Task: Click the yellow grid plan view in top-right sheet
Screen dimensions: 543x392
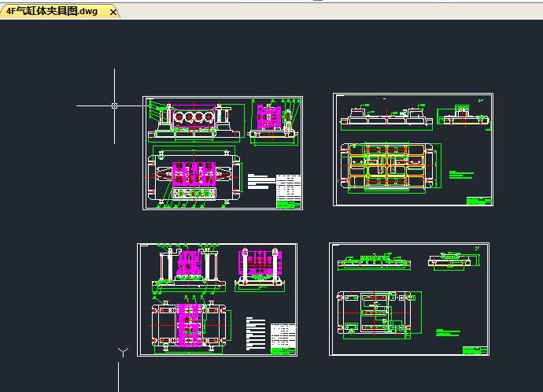Action: [387, 166]
